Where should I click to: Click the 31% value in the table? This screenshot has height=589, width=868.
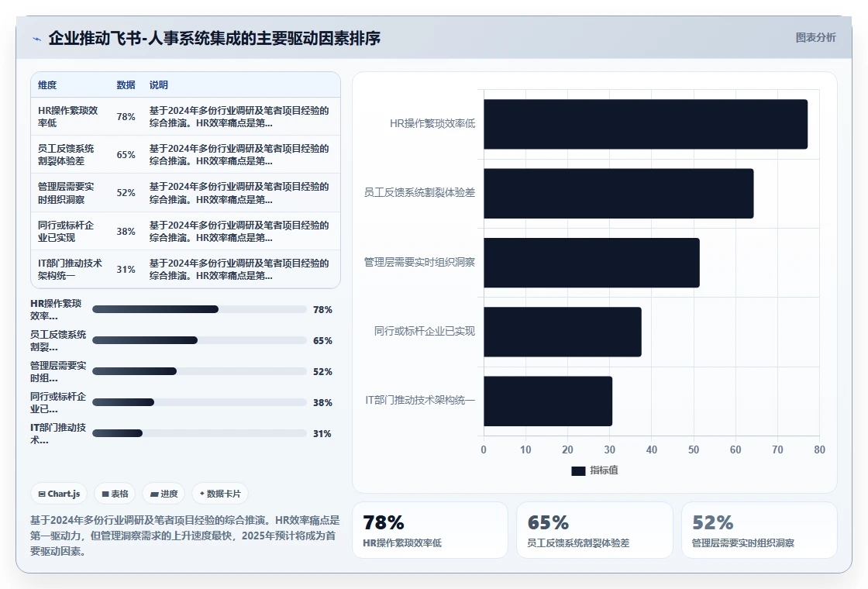tap(126, 270)
